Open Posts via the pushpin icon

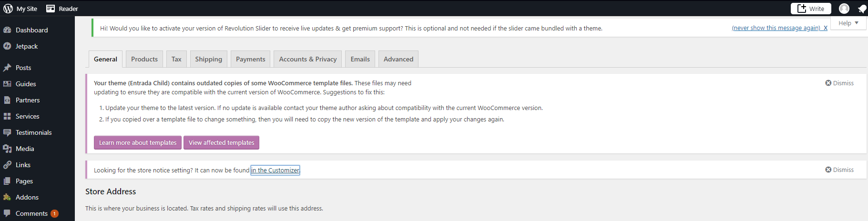click(x=7, y=68)
